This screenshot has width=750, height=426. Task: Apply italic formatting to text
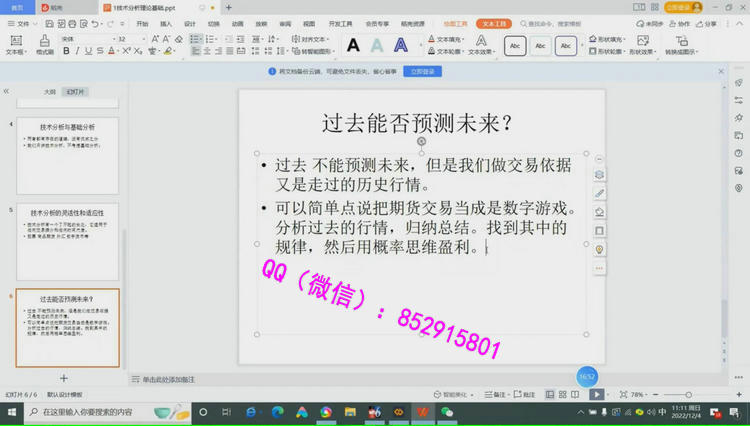[x=76, y=51]
